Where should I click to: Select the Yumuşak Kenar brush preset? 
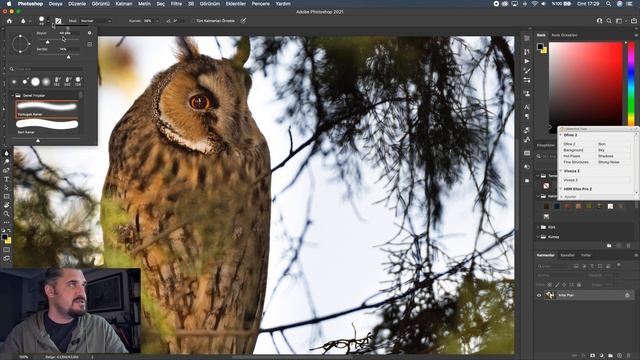tap(47, 109)
